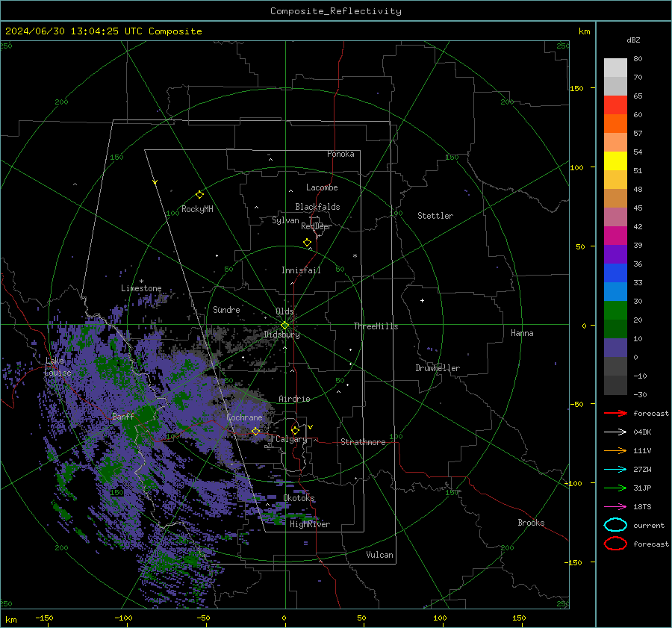Viewport: 672px width, 628px height.
Task: Select yellow diamond marker above Calgary label
Action: click(295, 430)
